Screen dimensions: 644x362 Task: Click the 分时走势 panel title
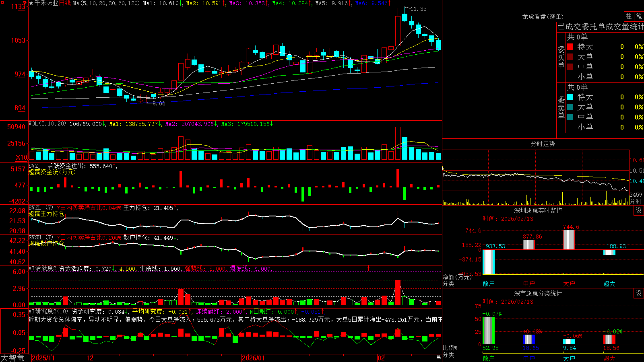[543, 144]
